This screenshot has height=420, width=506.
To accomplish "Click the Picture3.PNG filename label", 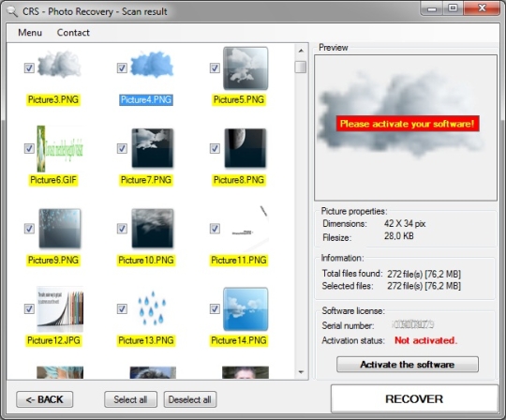I will (53, 99).
